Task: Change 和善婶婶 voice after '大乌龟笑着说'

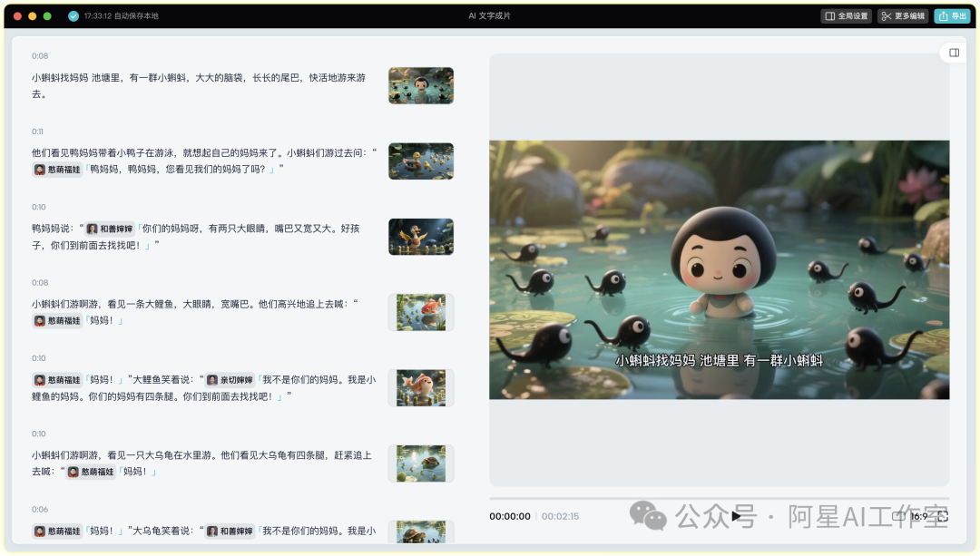Action: 230,531
